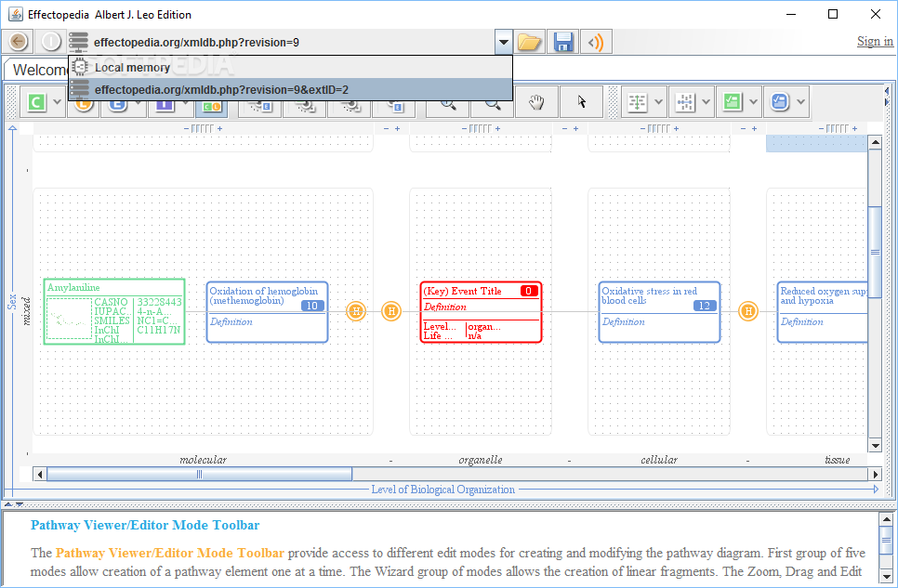Select the hand drag tool
This screenshot has width=898, height=588.
[536, 102]
